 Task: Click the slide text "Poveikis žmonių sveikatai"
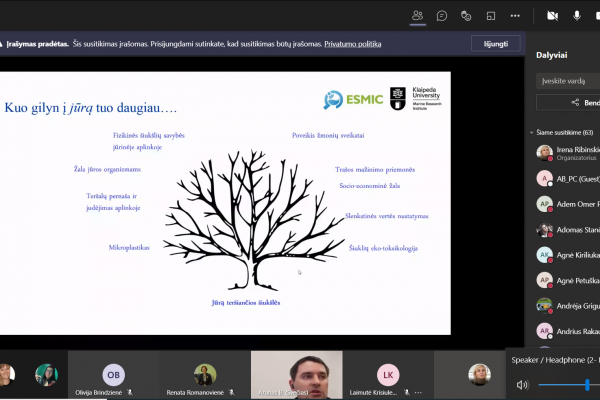(328, 136)
